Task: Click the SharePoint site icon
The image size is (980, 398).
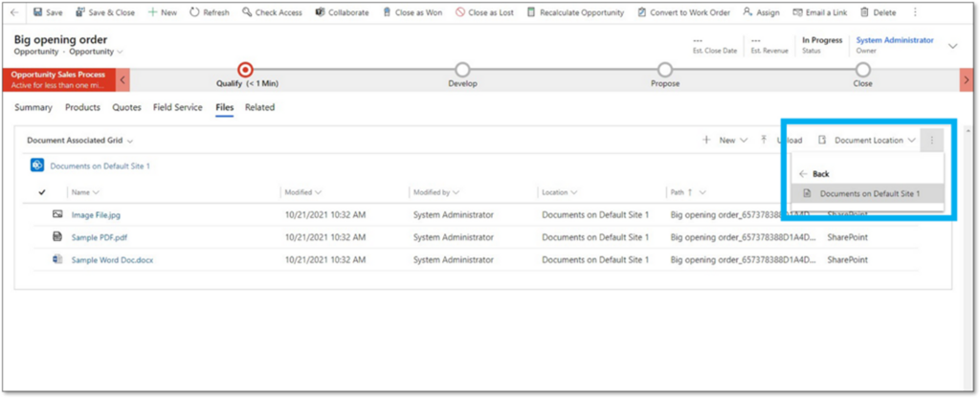Action: point(37,166)
